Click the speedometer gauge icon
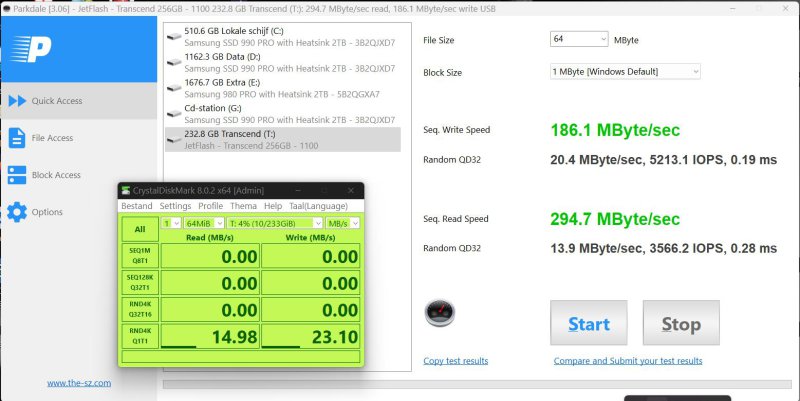 [440, 313]
